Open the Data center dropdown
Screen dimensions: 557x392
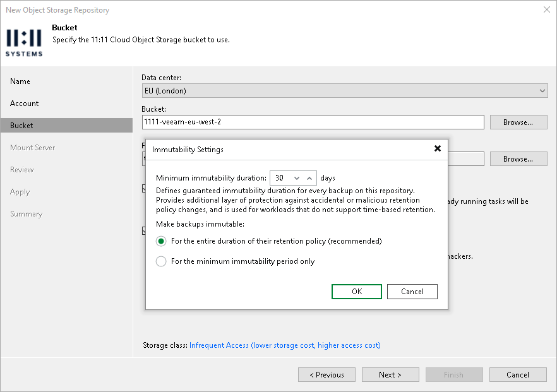click(x=345, y=90)
